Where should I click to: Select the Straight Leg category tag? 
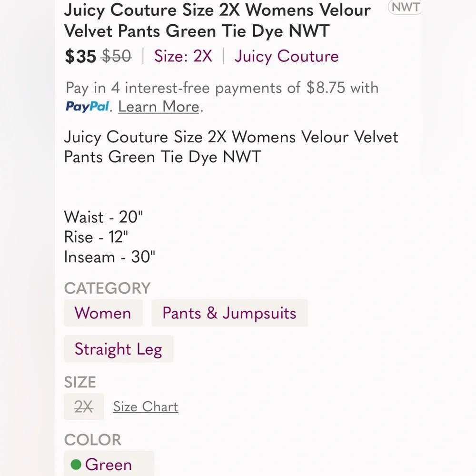tap(118, 349)
